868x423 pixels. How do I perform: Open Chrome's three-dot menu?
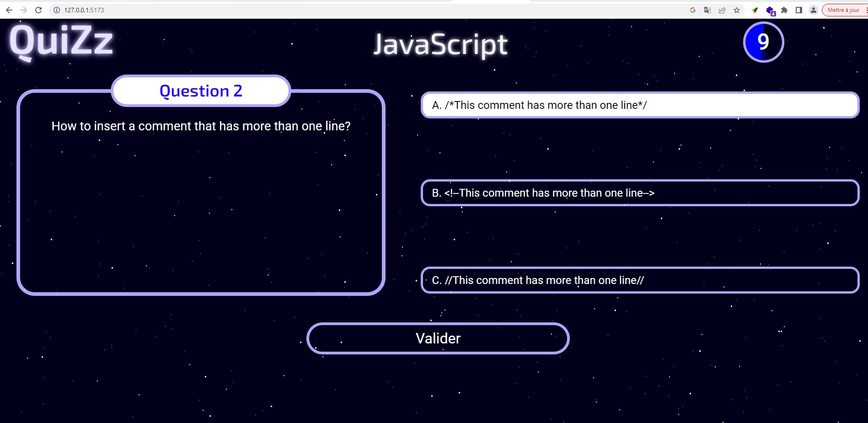[866, 9]
